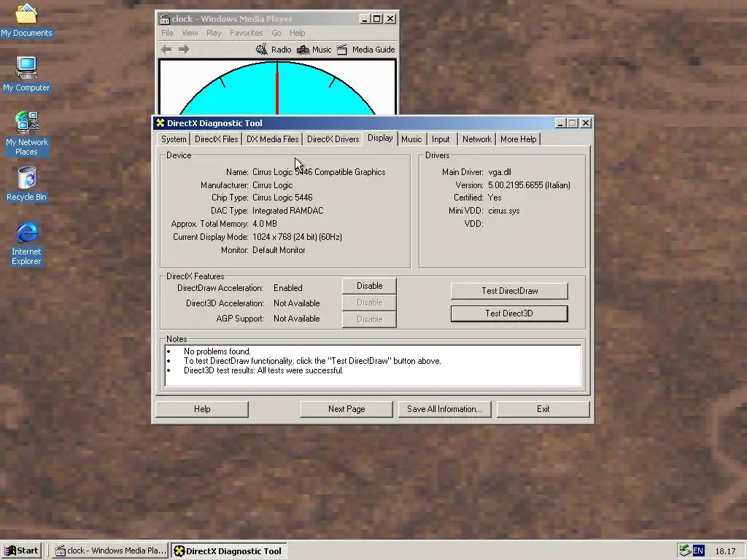Open the Favorites menu in Media Player
This screenshot has width=747, height=560.
click(246, 33)
